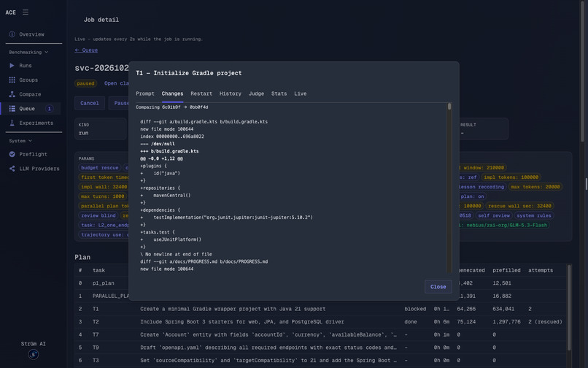This screenshot has height=368, width=588.
Task: Click the Queue list icon
Action: 12,109
